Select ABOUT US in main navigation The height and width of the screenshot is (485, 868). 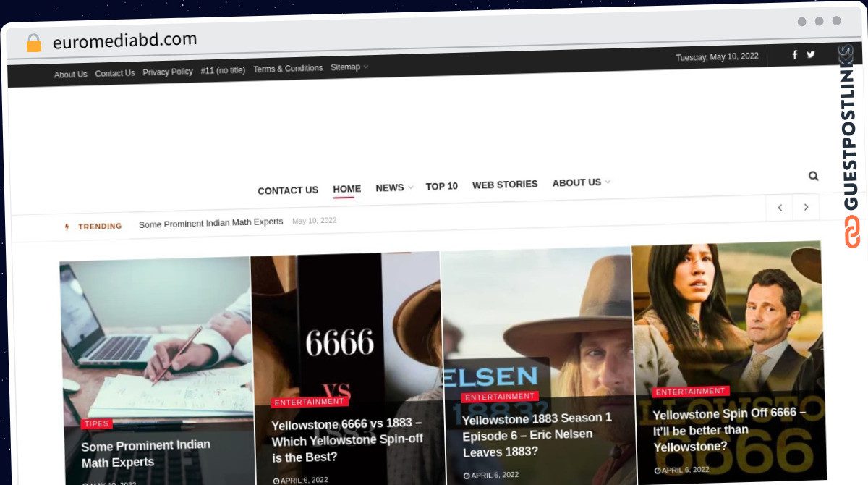tap(576, 182)
